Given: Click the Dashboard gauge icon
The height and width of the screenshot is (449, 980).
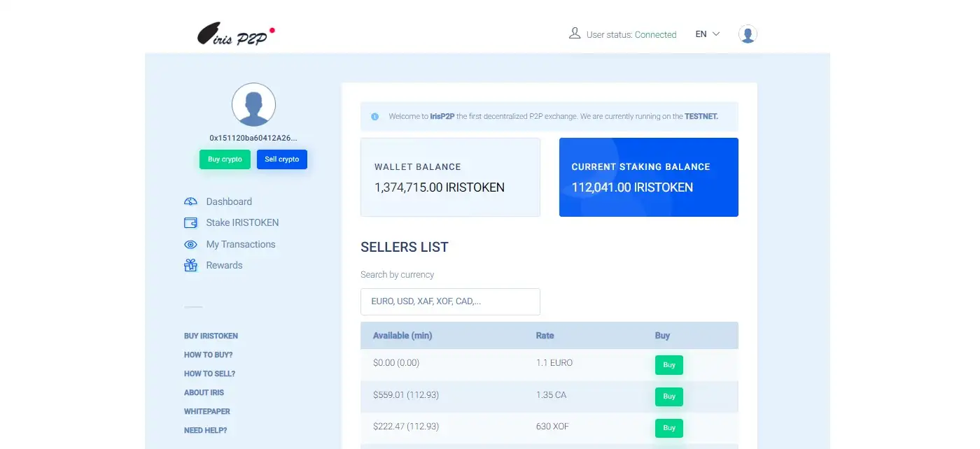Looking at the screenshot, I should point(190,201).
